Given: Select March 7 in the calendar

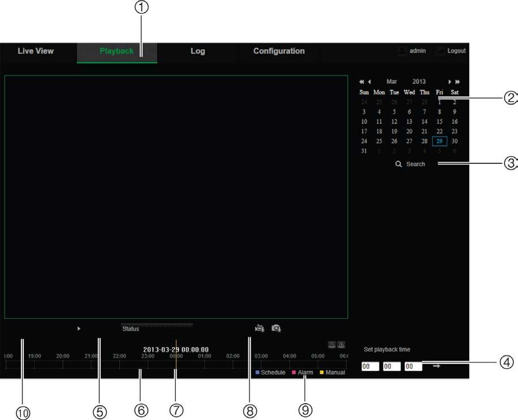Looking at the screenshot, I should (x=425, y=112).
